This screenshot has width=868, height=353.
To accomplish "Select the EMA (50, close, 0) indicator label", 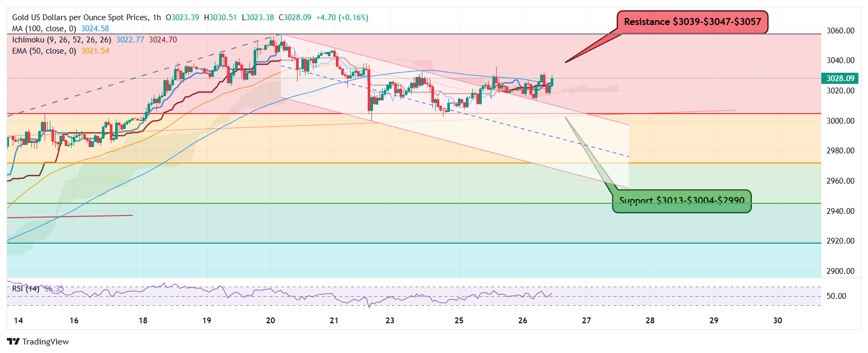I will click(x=44, y=51).
